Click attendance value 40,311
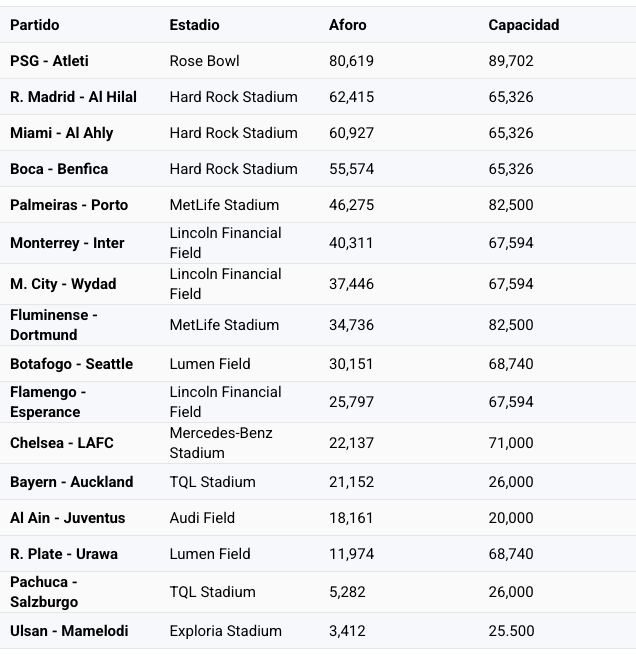 351,243
